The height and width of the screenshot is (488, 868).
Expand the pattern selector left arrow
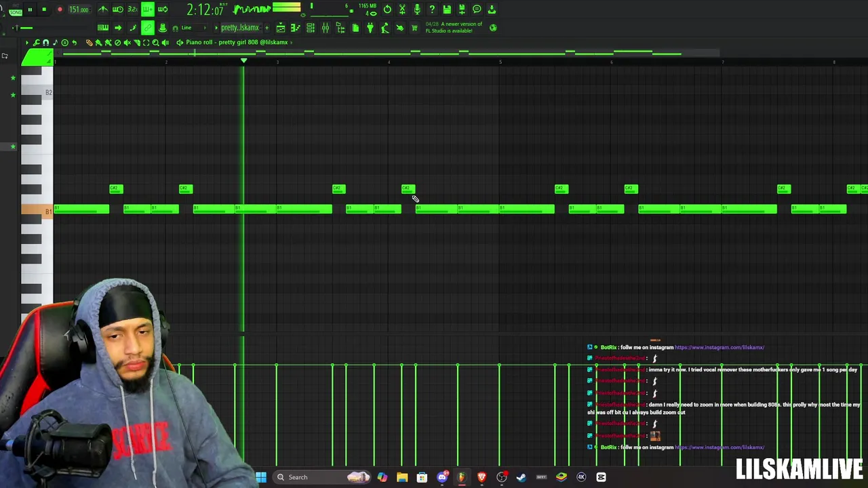(x=216, y=28)
